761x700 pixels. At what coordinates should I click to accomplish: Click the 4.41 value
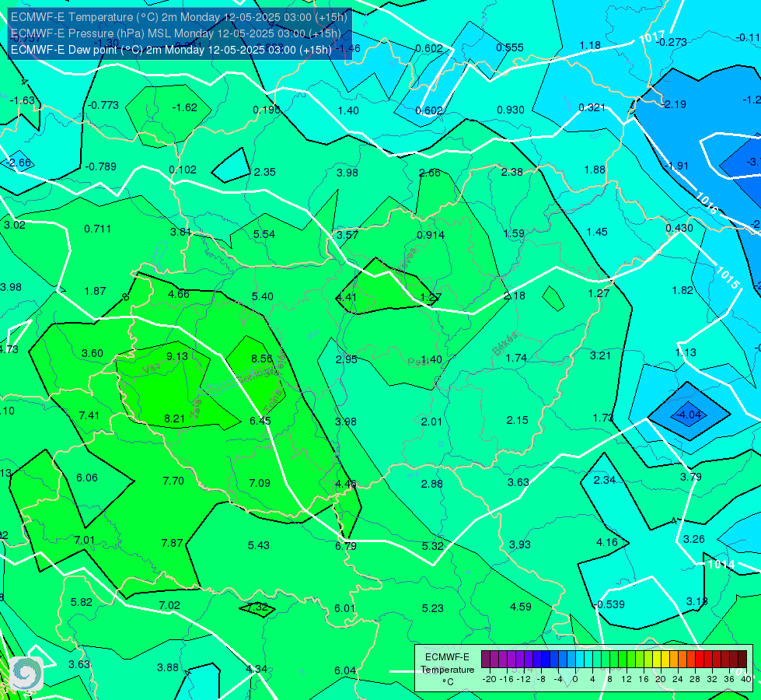pyautogui.click(x=347, y=297)
